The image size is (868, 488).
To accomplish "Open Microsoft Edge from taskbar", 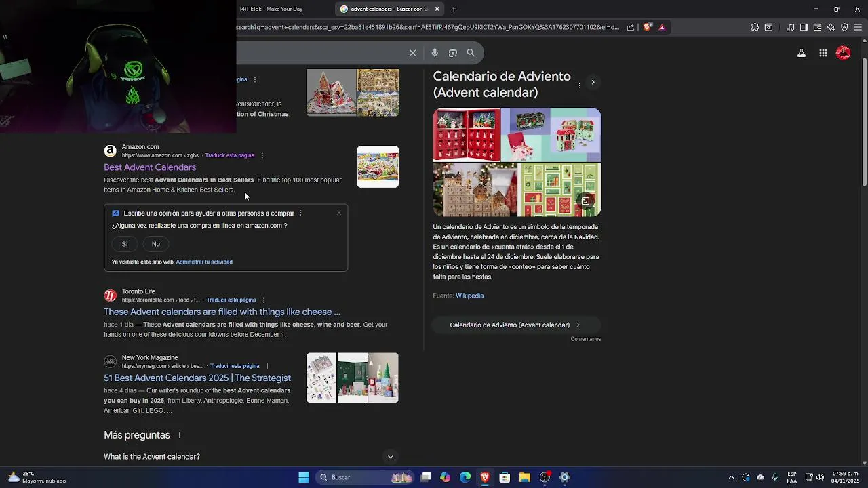I will coord(465,477).
